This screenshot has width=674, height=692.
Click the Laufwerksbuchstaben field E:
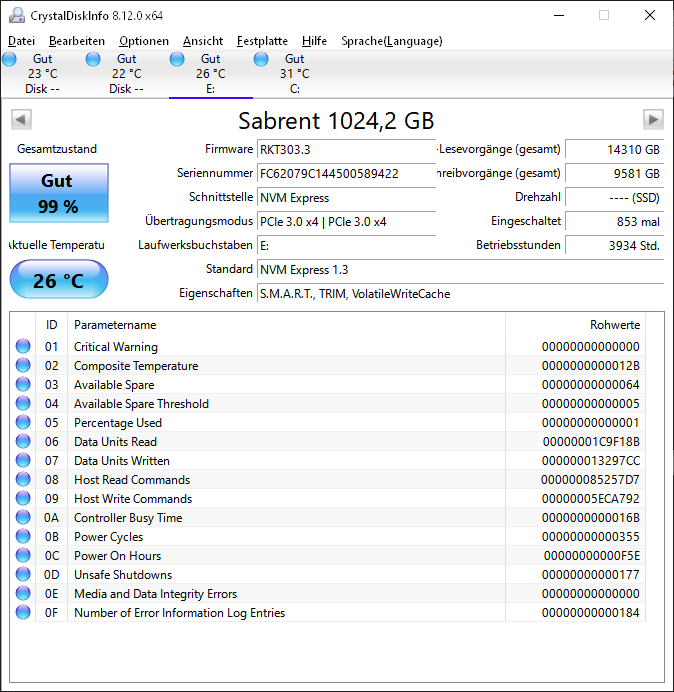346,245
